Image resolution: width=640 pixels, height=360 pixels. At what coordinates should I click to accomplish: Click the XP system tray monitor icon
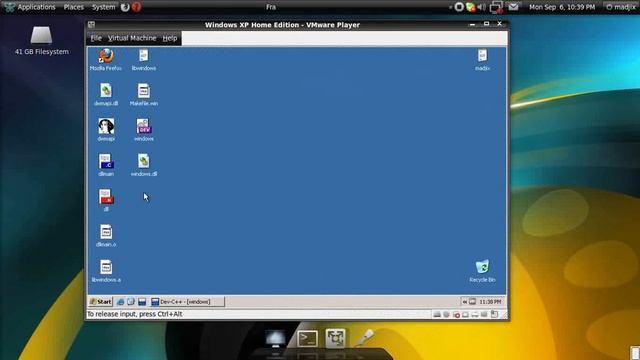tap(472, 302)
